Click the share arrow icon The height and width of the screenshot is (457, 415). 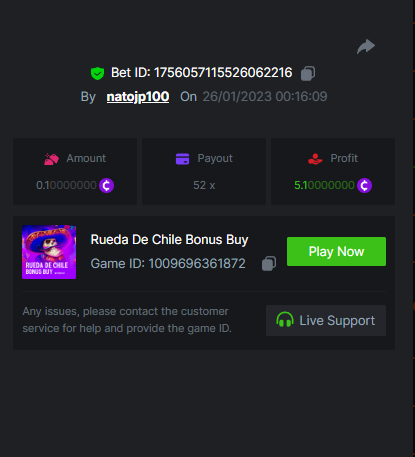[366, 46]
